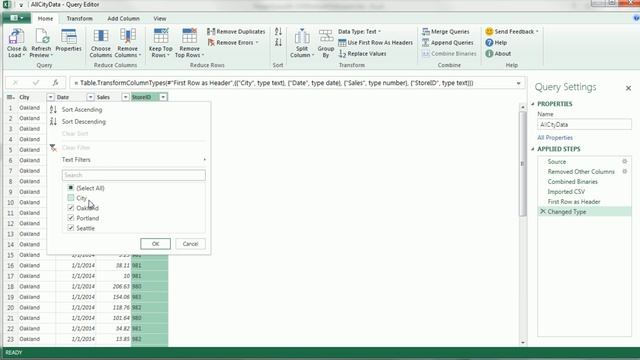Click the query Name field
This screenshot has width=640, height=360.
584,124
